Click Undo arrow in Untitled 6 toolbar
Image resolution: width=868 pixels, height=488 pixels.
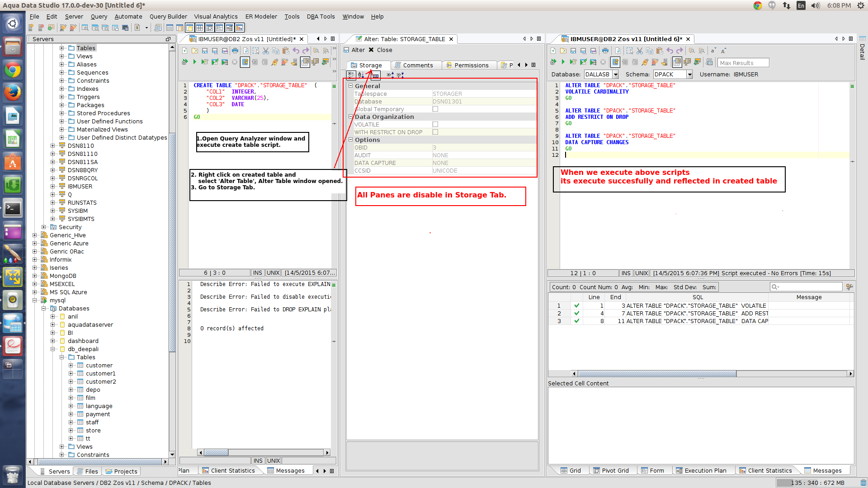[x=670, y=51]
